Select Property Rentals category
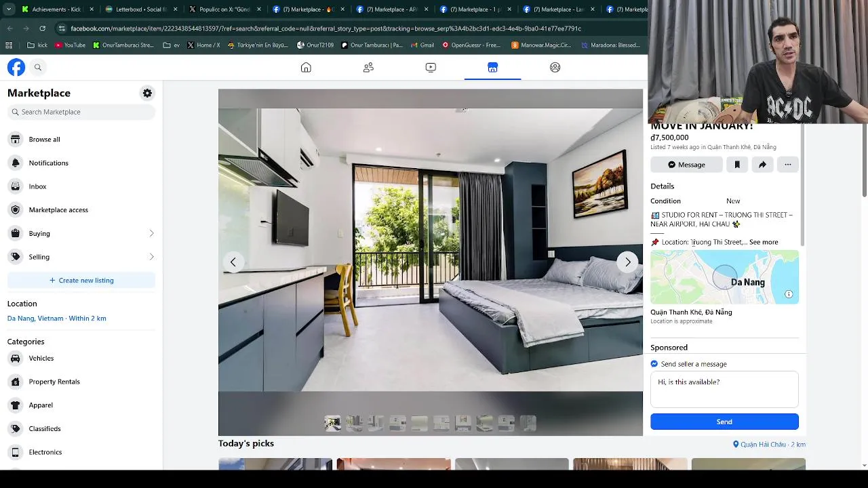 81,382
